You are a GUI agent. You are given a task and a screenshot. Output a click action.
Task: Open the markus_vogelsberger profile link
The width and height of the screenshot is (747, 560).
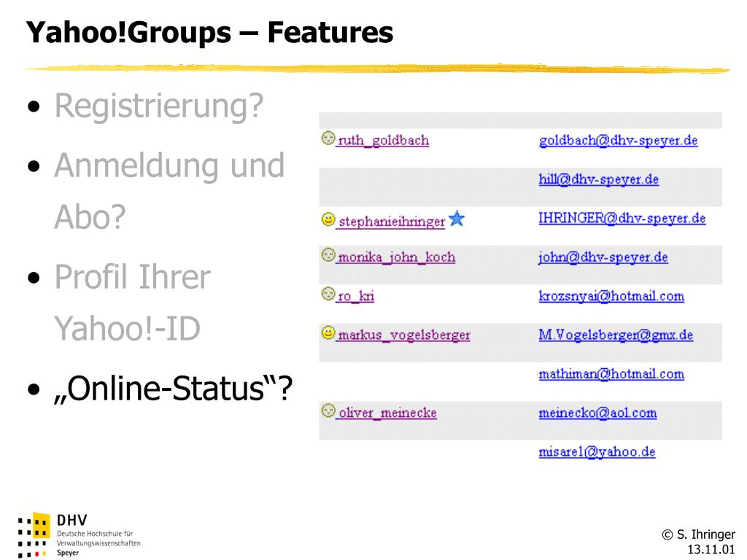pos(404,335)
